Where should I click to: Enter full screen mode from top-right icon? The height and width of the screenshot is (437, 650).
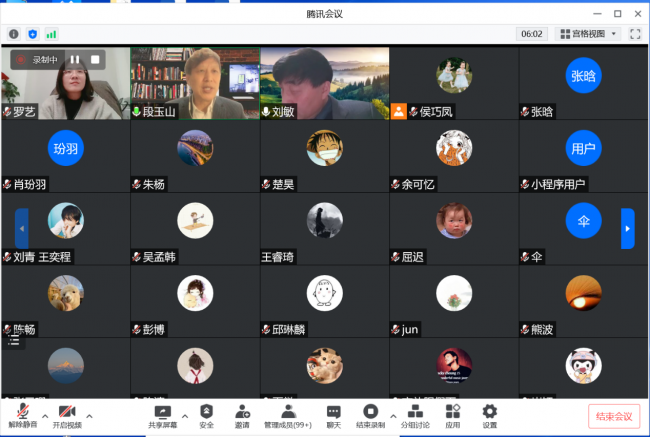[635, 34]
